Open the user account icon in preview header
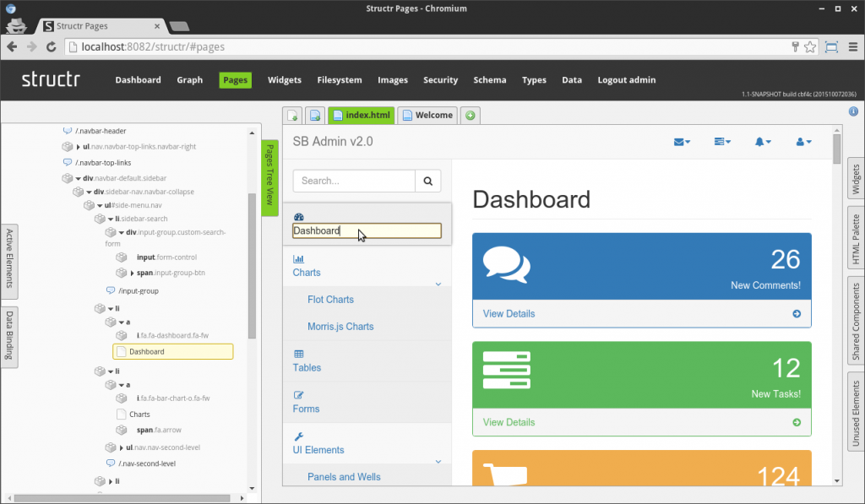The height and width of the screenshot is (504, 865). coord(802,142)
